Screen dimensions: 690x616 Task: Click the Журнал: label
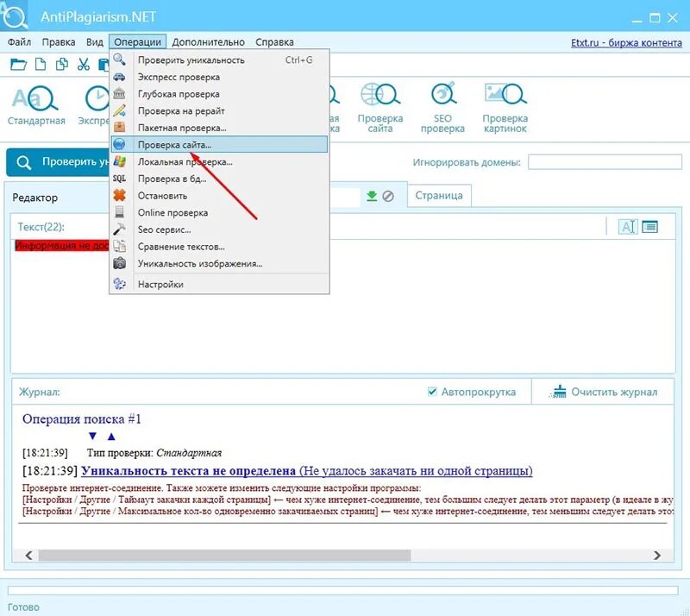coord(40,392)
